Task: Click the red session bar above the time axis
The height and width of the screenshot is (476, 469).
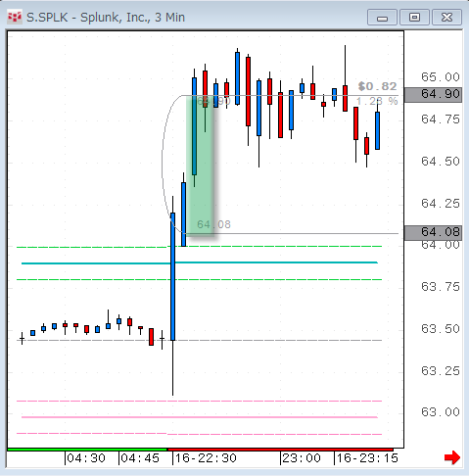Action: click(x=280, y=450)
